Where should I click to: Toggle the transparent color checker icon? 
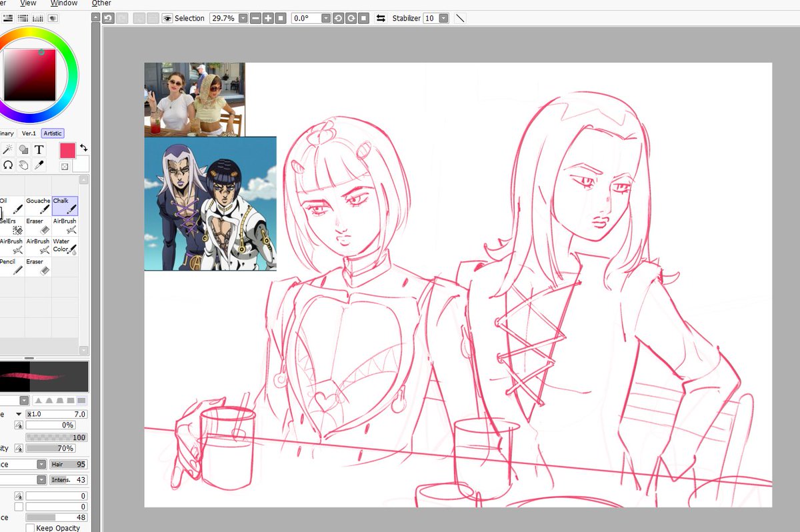(65, 167)
